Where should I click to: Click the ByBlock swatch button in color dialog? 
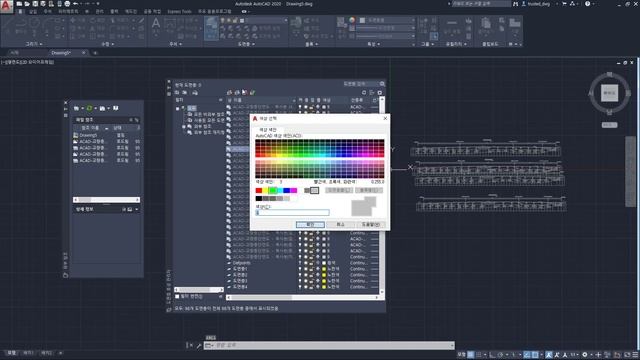click(x=369, y=190)
